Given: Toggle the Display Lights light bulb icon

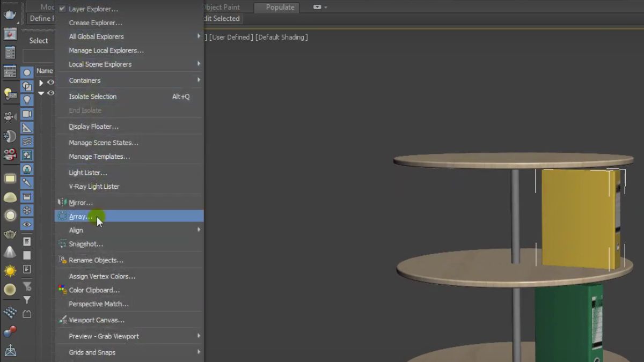Looking at the screenshot, I should [26, 100].
